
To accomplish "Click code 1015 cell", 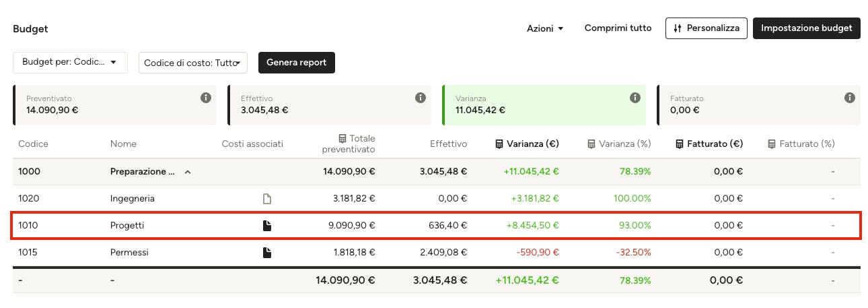I will [28, 253].
